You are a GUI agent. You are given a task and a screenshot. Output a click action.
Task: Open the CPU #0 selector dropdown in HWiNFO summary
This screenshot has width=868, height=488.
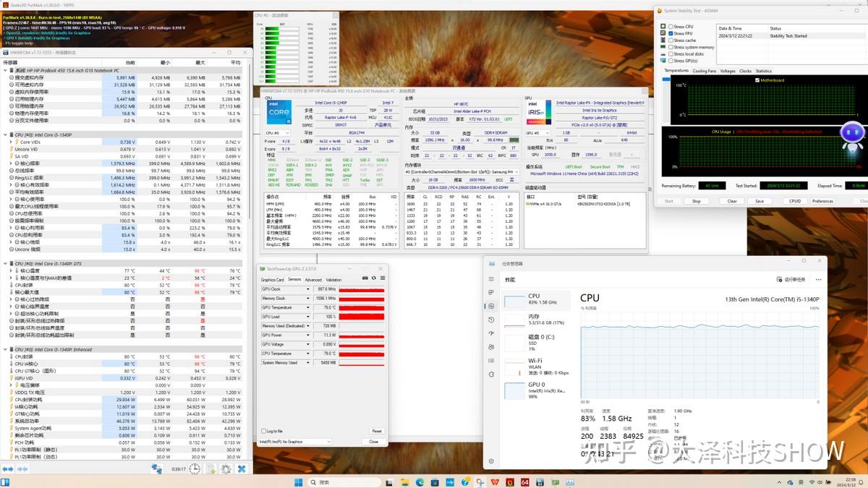(x=278, y=133)
